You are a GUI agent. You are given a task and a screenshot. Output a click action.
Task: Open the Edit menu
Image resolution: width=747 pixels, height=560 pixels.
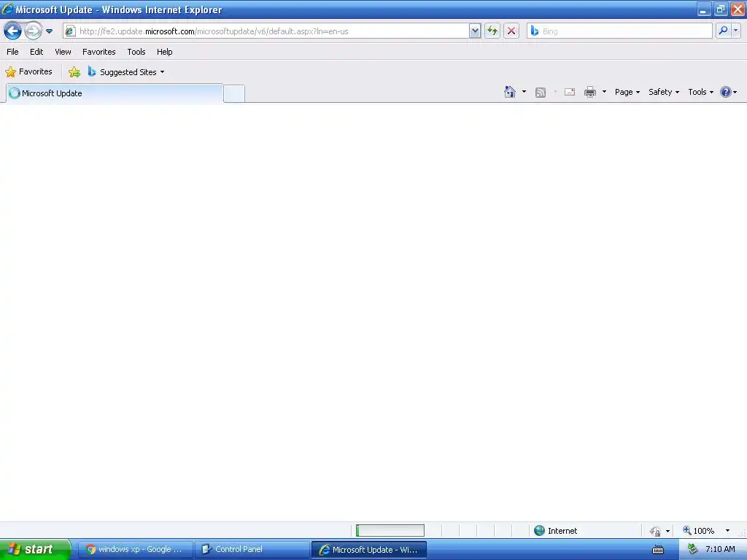[x=36, y=52]
